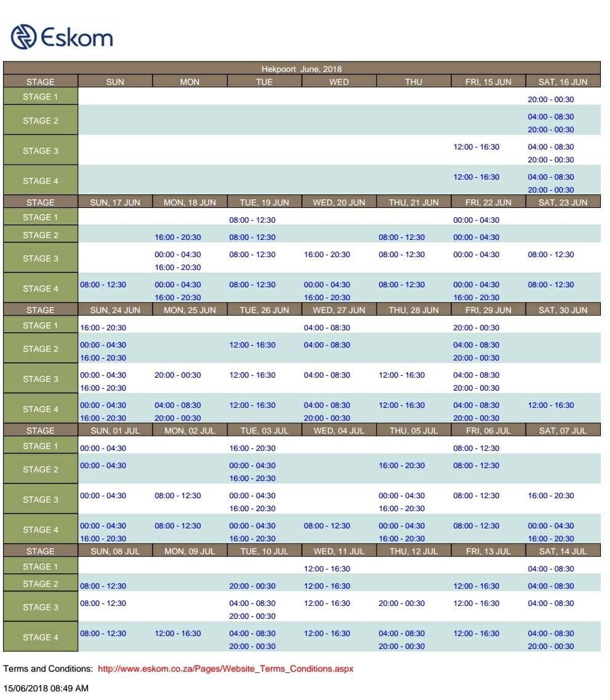Screen dimensions: 610x700
Task: Open the Terms and Conditions link
Action: point(225,669)
